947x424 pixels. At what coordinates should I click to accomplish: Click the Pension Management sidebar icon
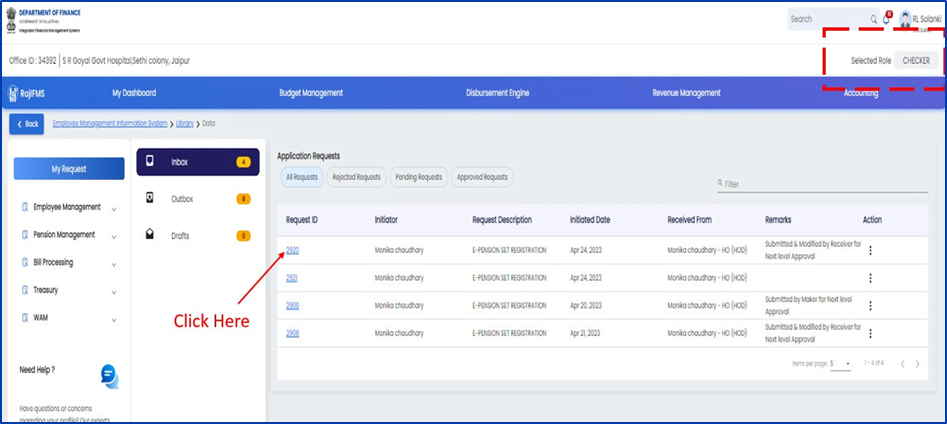(25, 235)
